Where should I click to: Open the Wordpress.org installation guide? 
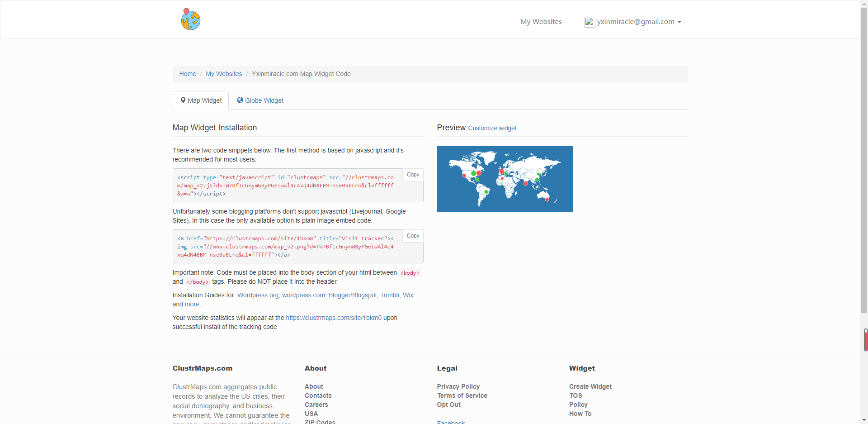pos(258,295)
